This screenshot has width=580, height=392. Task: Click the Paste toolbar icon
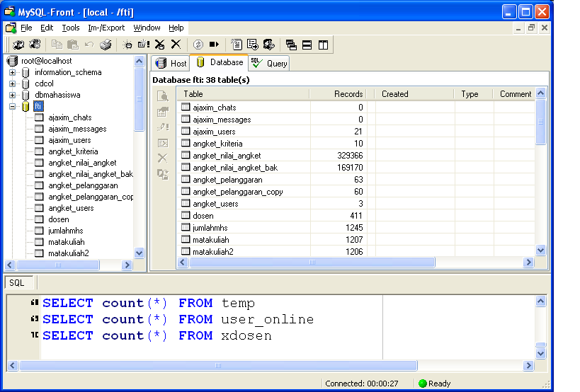(x=73, y=45)
